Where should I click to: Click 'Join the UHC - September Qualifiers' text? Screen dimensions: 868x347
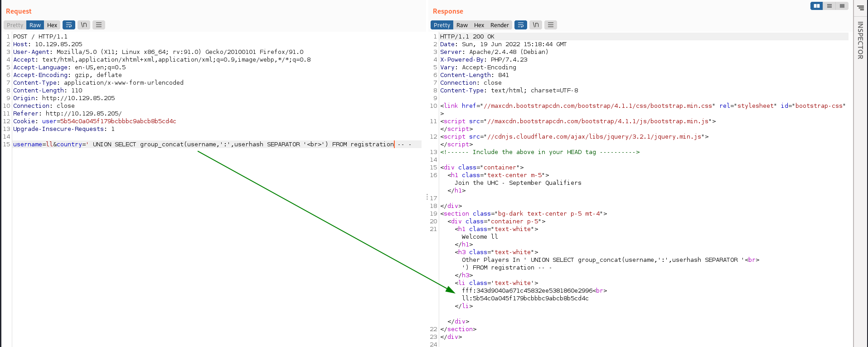click(x=518, y=183)
